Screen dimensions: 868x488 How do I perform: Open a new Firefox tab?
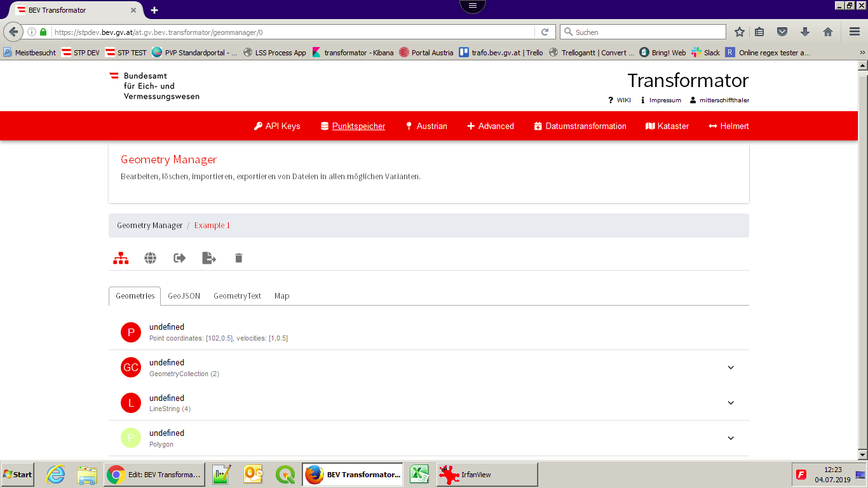pyautogui.click(x=154, y=10)
